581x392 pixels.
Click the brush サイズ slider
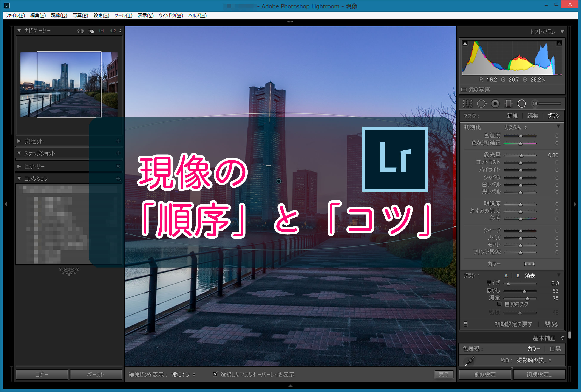click(x=520, y=284)
